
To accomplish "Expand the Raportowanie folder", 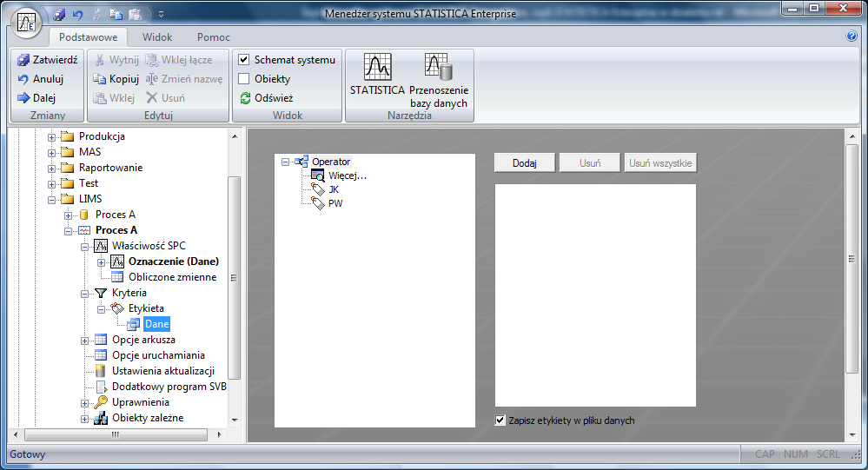I will tap(51, 168).
